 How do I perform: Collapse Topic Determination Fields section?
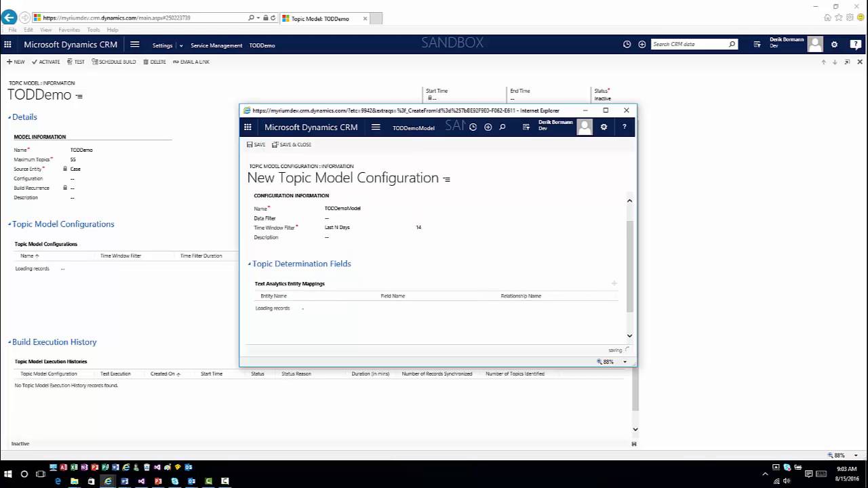pos(250,264)
